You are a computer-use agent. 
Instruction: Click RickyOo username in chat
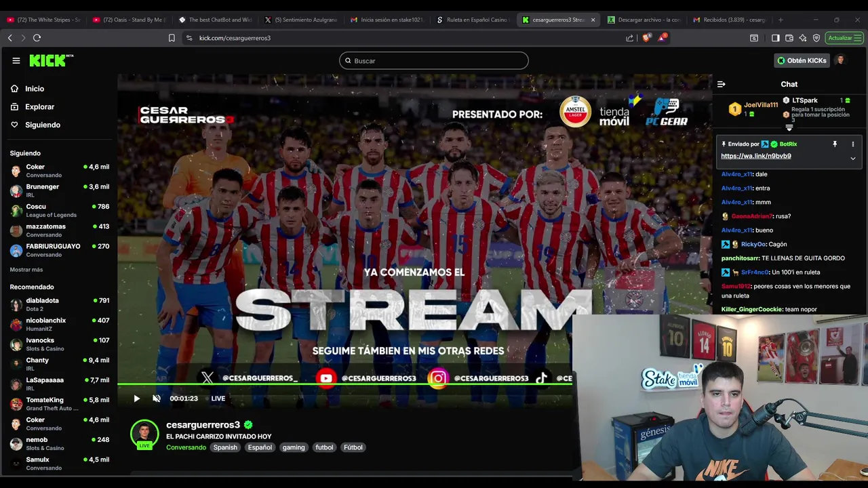754,244
